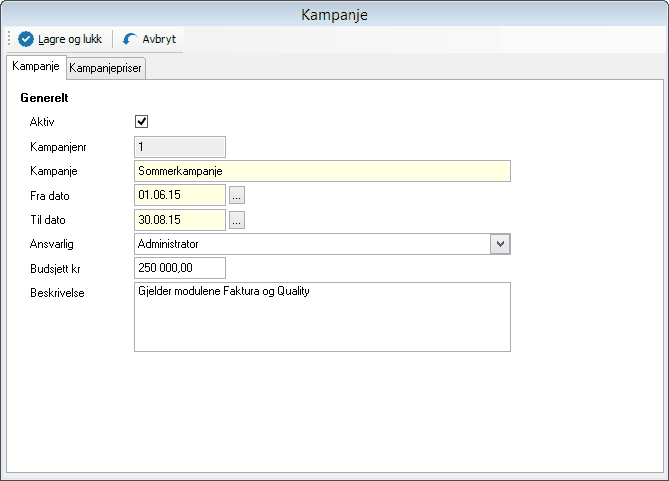Click the Budsjett kr label
Viewport: 669px width, 481px height.
click(x=55, y=269)
